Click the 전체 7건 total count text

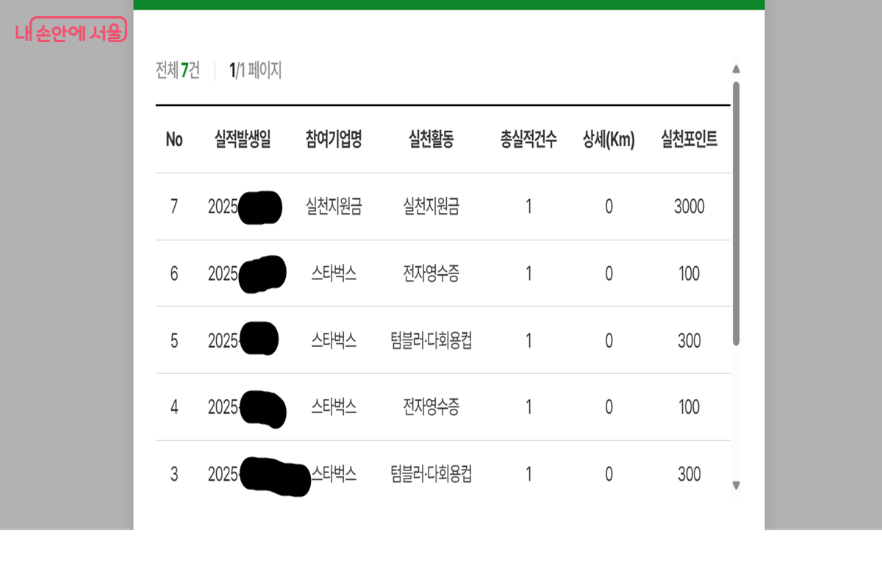178,71
